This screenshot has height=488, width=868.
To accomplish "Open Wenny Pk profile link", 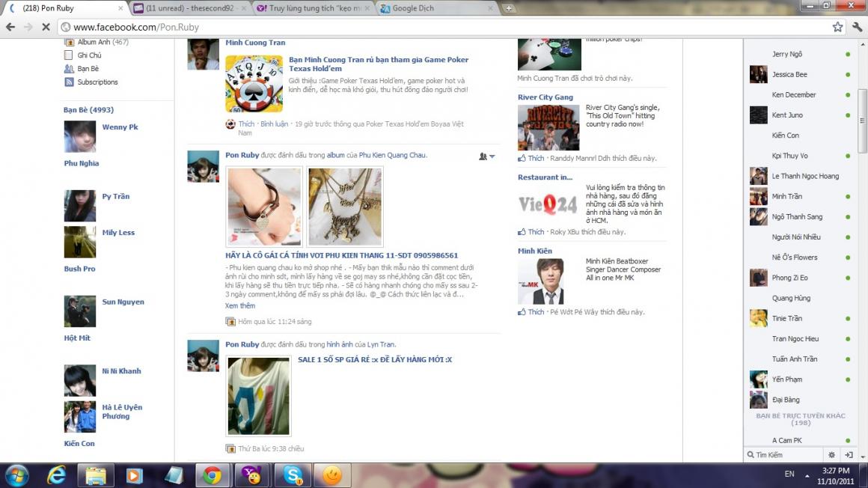I will (120, 126).
